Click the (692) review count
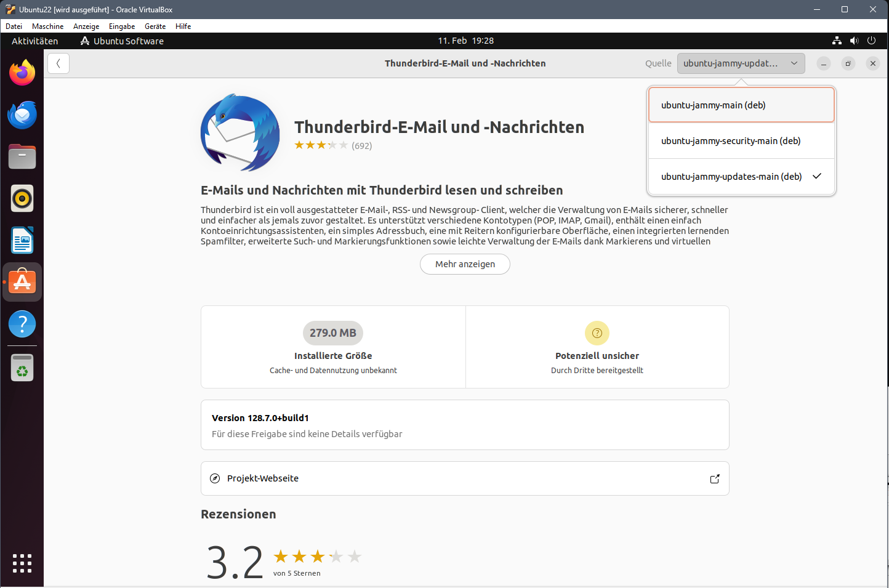This screenshot has height=588, width=889. (x=362, y=146)
